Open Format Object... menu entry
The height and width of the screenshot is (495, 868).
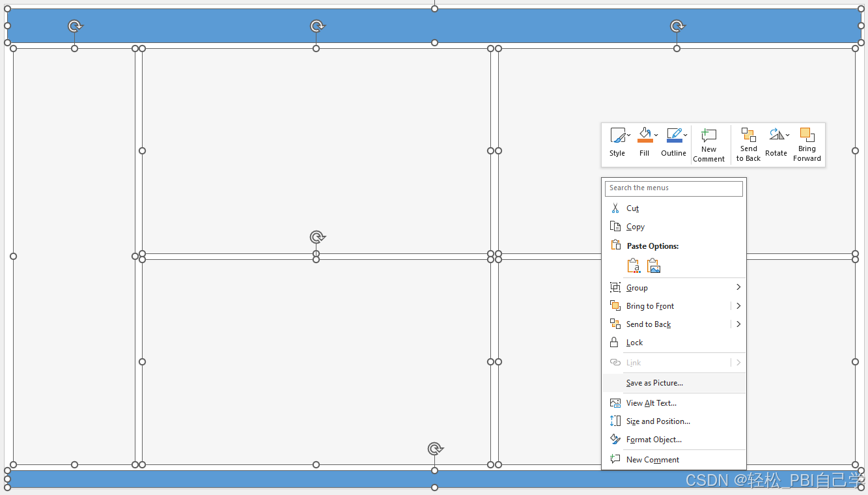click(x=673, y=440)
